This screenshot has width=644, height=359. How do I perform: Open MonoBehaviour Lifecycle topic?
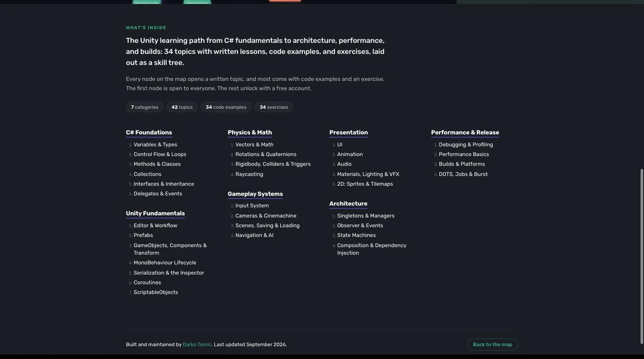165,263
